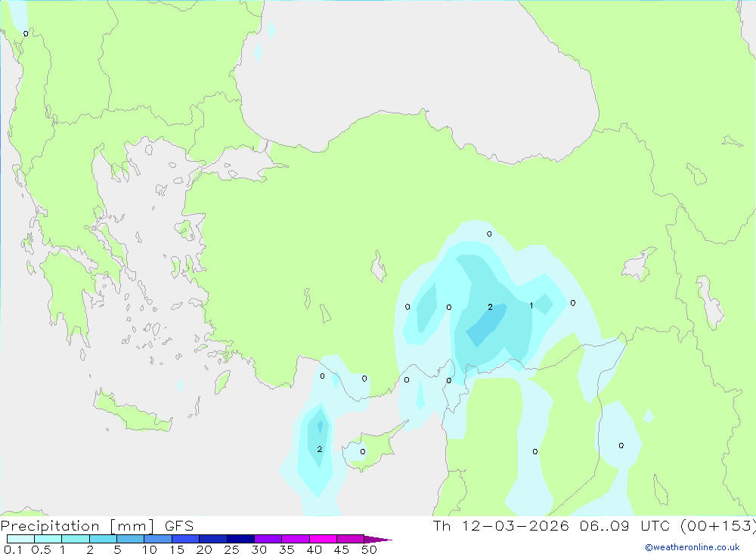The image size is (756, 554).
Task: Select the 0.1–0.5 mm legend swatch
Action: tap(20, 539)
